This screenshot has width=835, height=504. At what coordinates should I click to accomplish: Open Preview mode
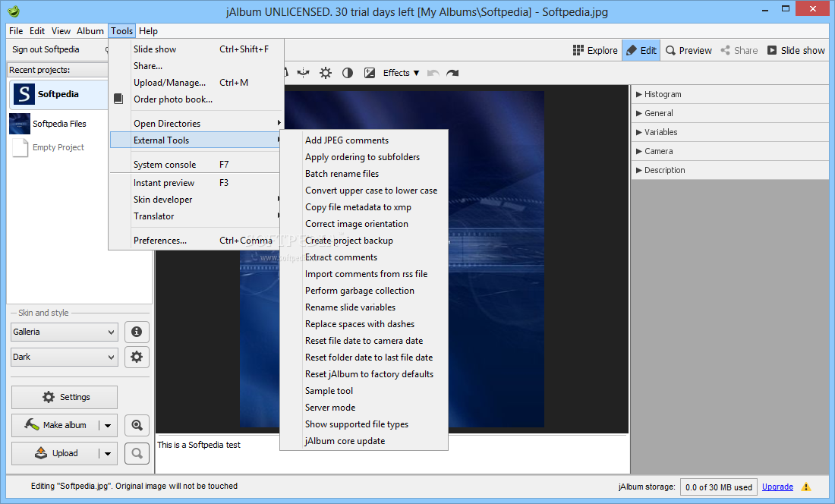pyautogui.click(x=688, y=51)
